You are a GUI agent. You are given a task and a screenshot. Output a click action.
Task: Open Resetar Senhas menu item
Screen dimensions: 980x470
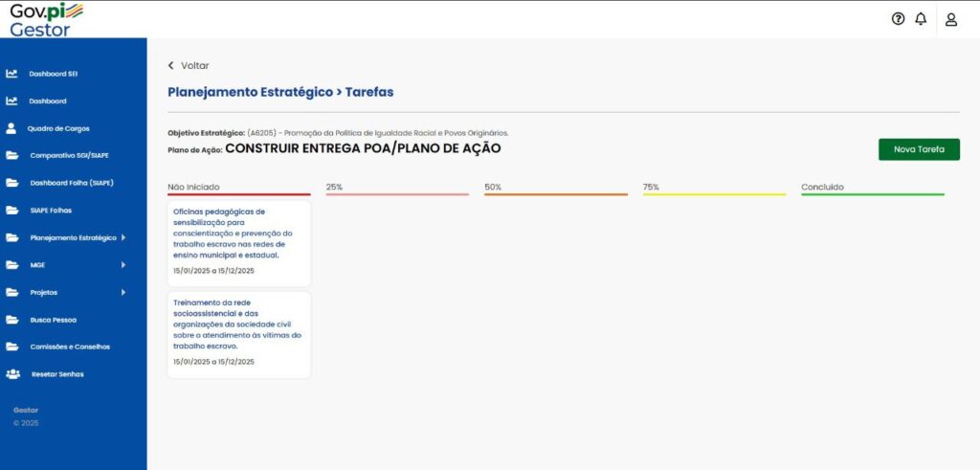(x=57, y=374)
